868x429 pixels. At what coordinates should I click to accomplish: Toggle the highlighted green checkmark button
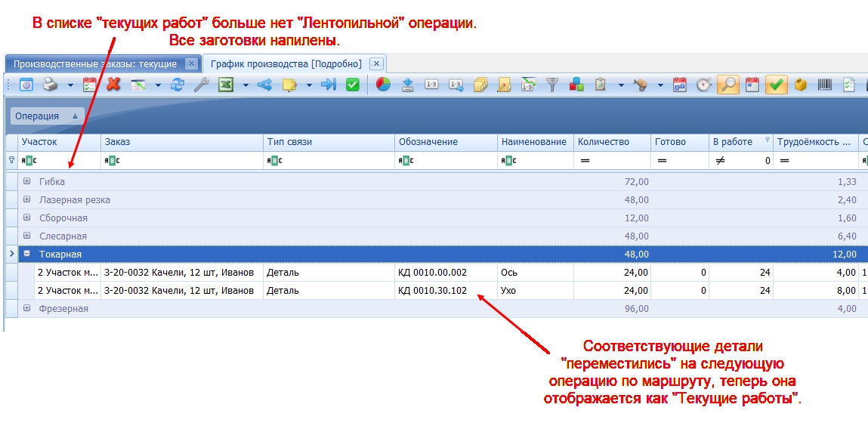(777, 85)
